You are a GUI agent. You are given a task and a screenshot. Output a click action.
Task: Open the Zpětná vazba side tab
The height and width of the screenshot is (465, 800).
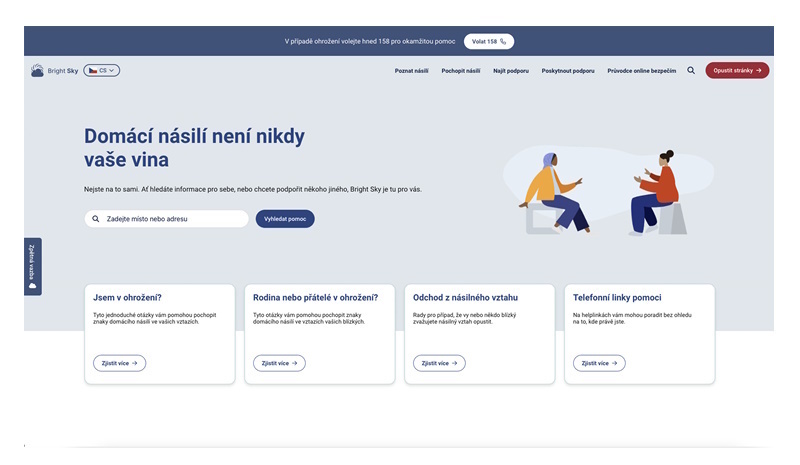click(x=33, y=266)
